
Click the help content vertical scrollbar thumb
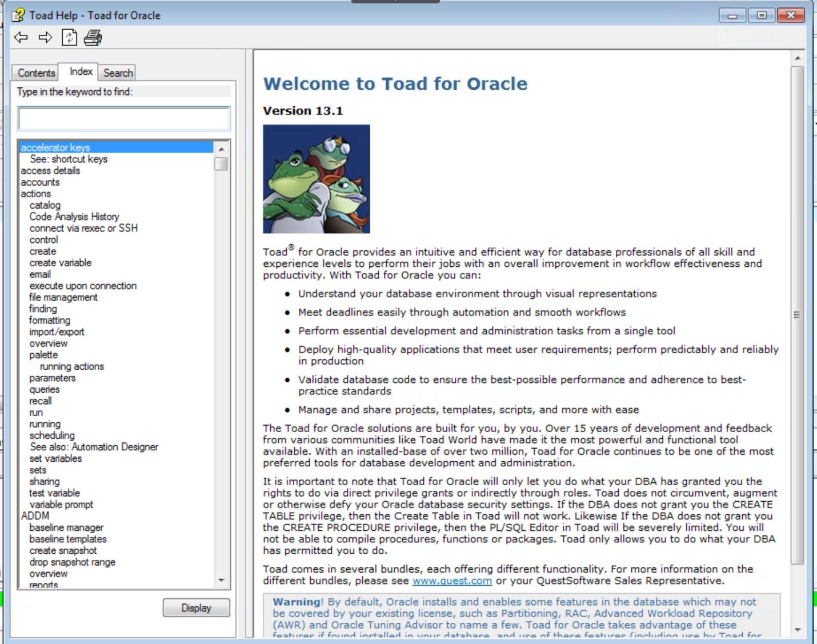point(798,315)
